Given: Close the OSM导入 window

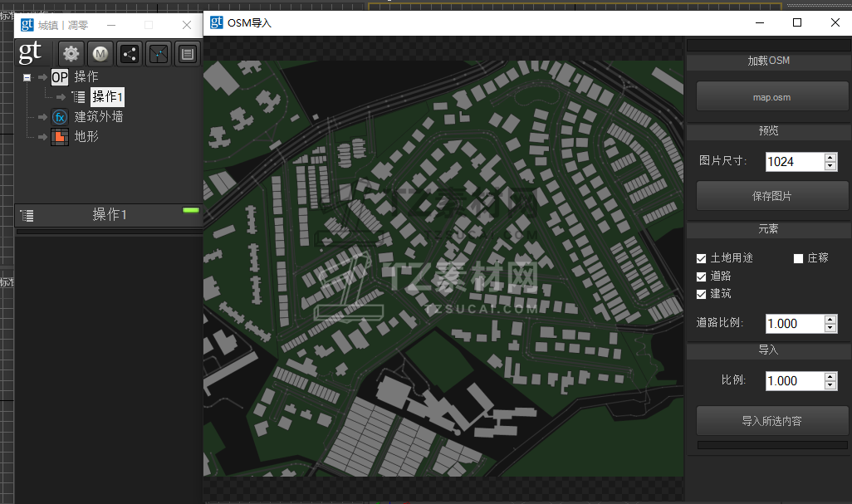Looking at the screenshot, I should 835,22.
